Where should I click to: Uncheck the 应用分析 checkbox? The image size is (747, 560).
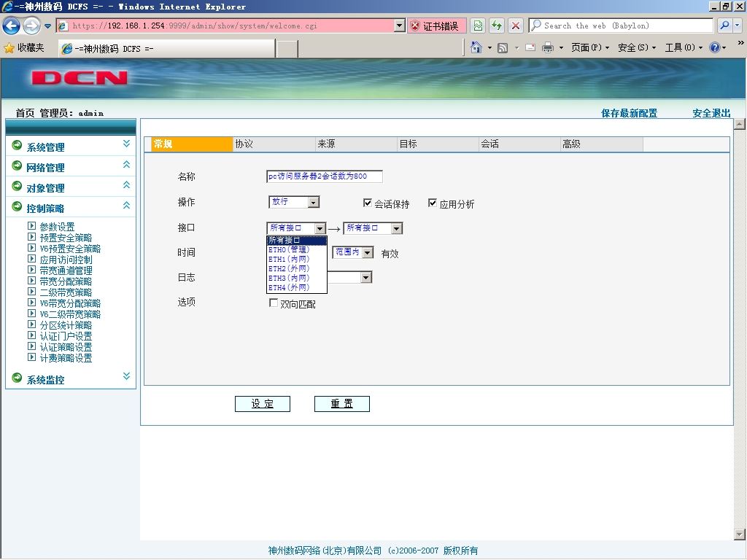(x=432, y=203)
